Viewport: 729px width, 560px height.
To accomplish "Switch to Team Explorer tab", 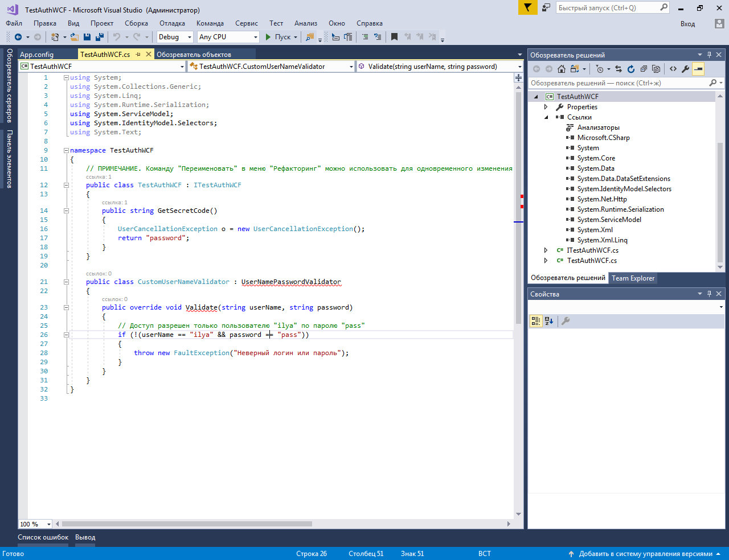I will tap(633, 278).
